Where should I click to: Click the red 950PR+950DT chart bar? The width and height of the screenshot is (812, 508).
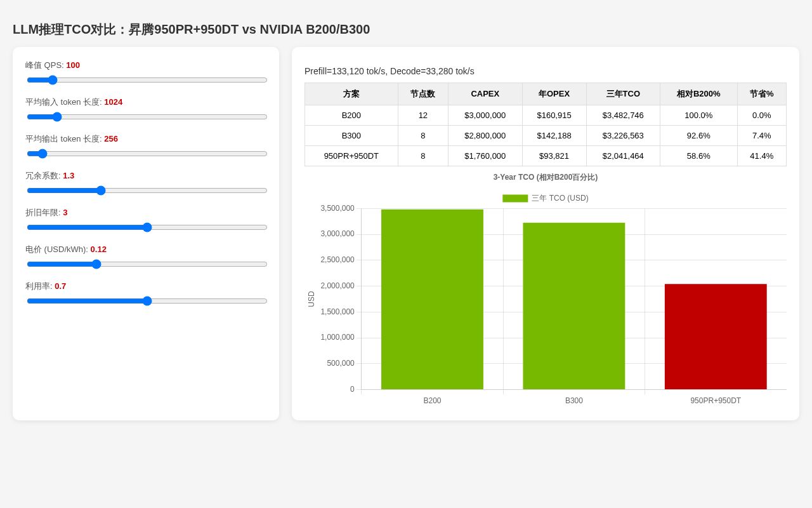point(716,337)
